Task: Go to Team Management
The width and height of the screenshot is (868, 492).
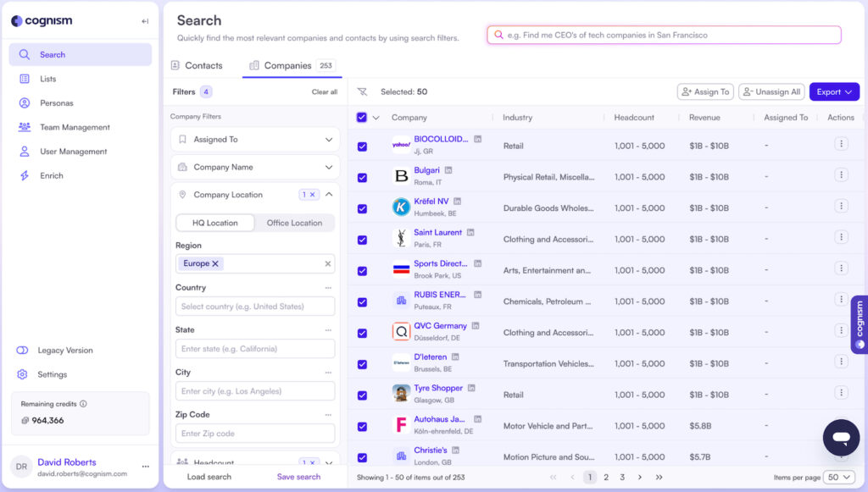Action: click(75, 127)
